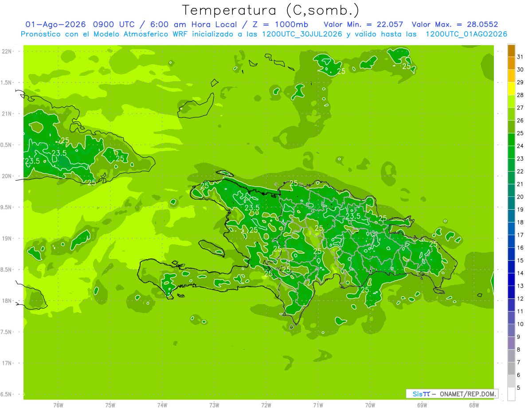532x411 pixels.
Task: Click the "71W" longitude axis label
Action: coord(318,405)
